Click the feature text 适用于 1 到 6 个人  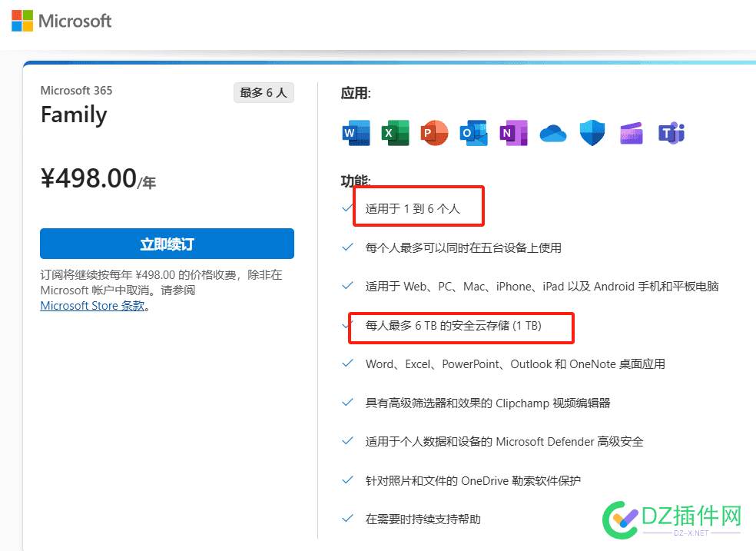[x=413, y=209]
